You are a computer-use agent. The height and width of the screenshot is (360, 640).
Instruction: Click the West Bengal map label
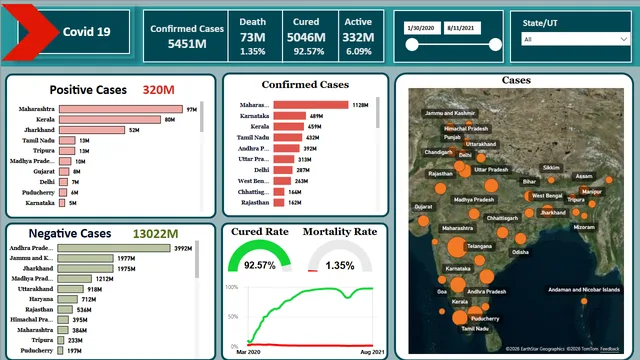[x=547, y=196]
